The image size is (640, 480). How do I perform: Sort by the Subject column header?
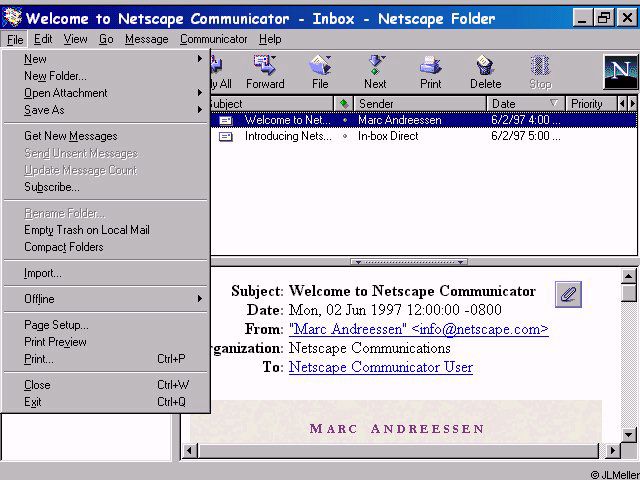coord(271,104)
